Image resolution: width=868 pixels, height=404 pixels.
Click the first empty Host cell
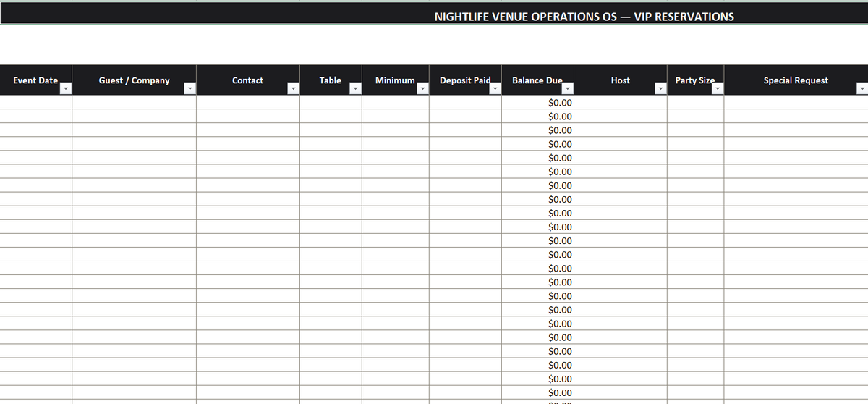tap(621, 103)
